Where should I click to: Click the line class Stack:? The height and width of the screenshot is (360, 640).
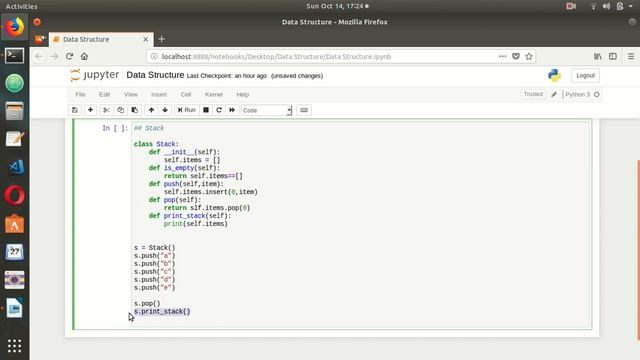coord(156,144)
